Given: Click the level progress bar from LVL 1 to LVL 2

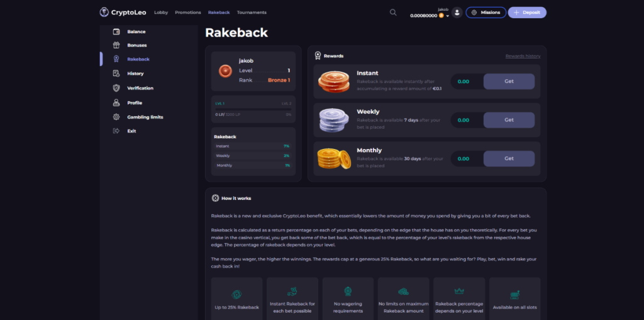Looking at the screenshot, I should pos(253,109).
